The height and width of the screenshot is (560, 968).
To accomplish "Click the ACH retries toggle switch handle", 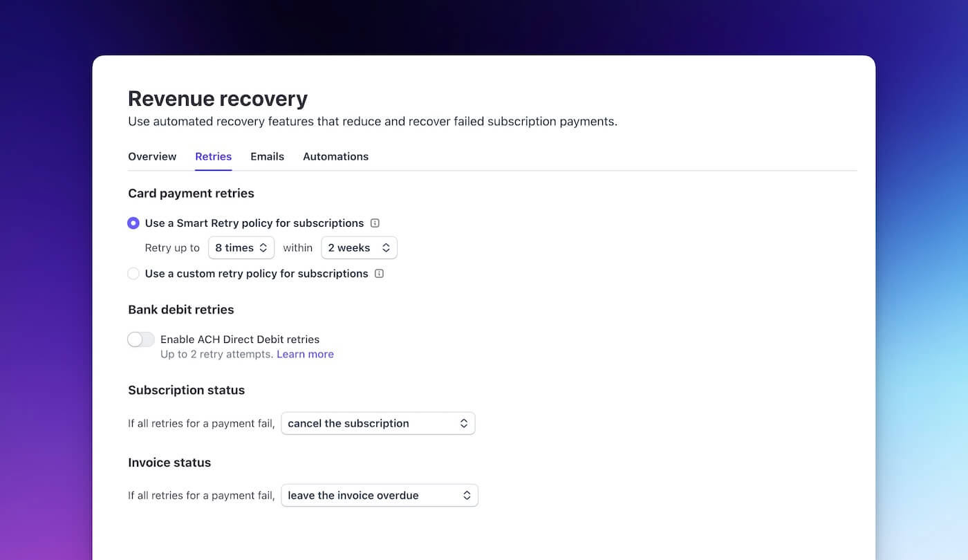I will pos(134,339).
